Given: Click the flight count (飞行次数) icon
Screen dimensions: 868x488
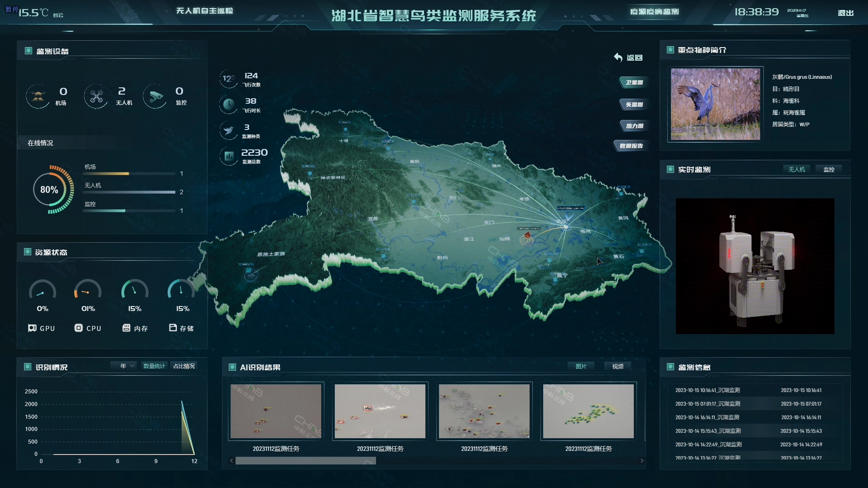Looking at the screenshot, I should coord(228,79).
